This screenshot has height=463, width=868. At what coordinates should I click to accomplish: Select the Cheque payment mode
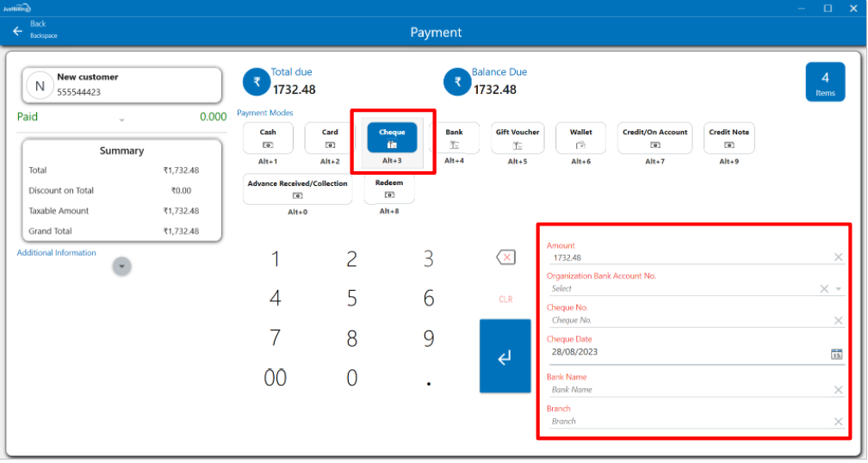click(x=392, y=138)
